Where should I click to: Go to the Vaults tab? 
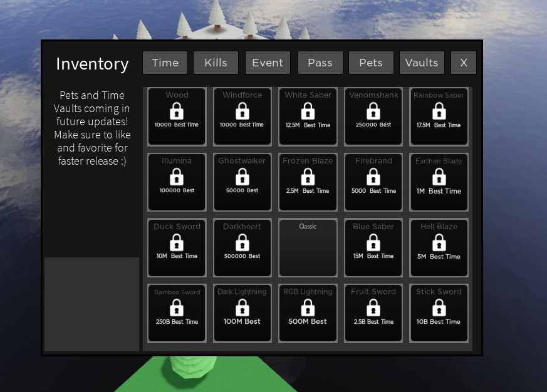(422, 63)
